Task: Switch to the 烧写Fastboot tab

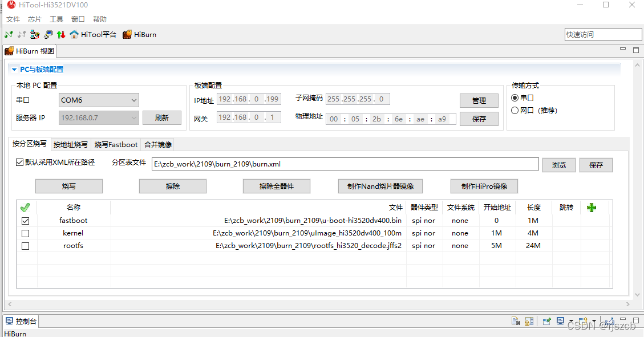Action: tap(116, 144)
